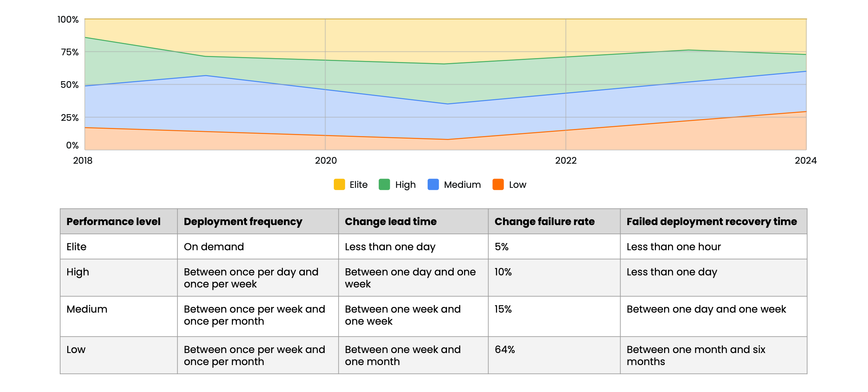
Task: Click the 2024 label on the x-axis
Action: tap(805, 161)
